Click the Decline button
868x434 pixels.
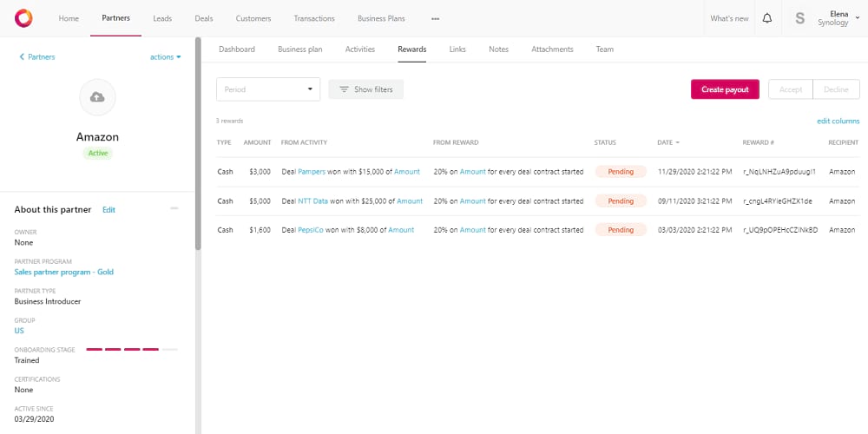tap(836, 89)
